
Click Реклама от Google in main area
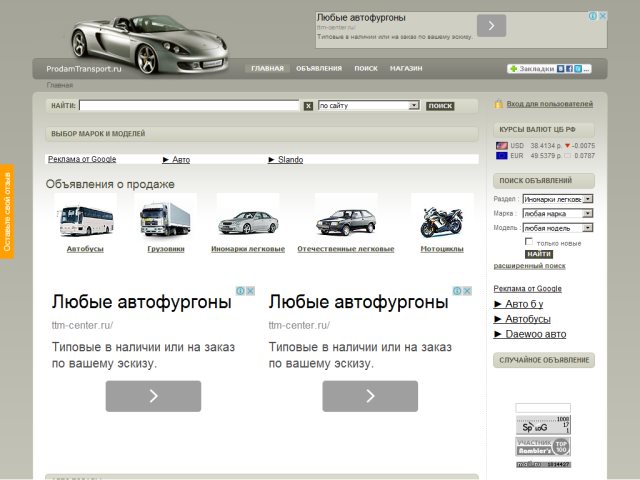[82, 159]
